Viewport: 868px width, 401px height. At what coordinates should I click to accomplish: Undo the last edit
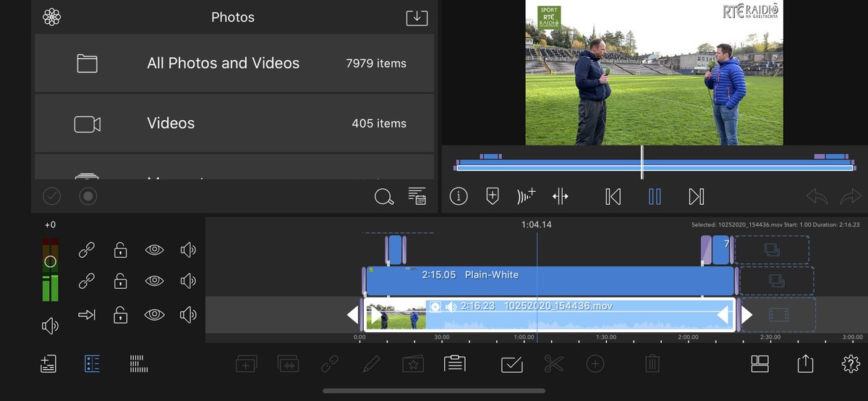click(817, 196)
